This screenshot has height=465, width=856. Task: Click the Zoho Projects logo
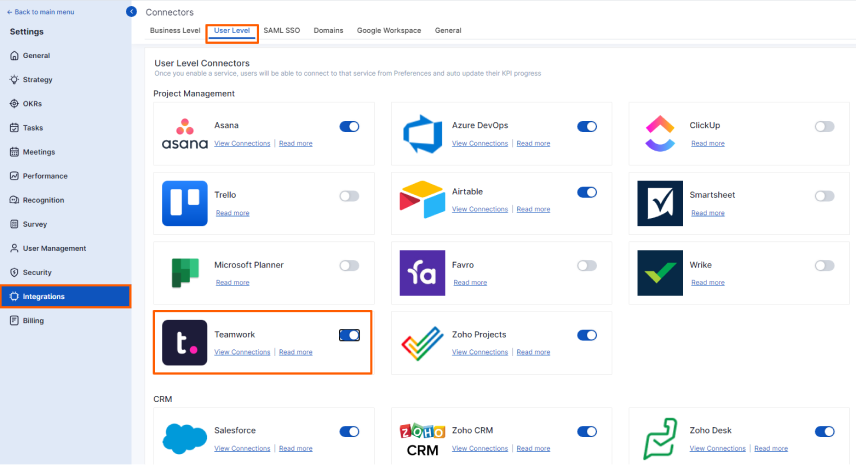pos(422,343)
